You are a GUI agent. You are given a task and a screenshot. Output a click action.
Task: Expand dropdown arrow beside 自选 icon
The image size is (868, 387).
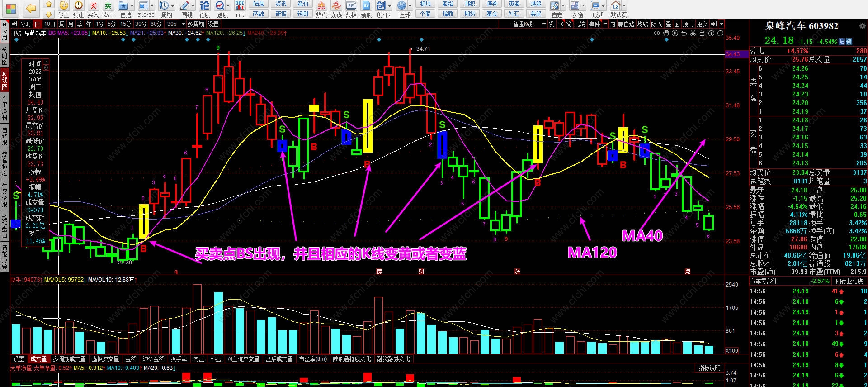coord(132,6)
